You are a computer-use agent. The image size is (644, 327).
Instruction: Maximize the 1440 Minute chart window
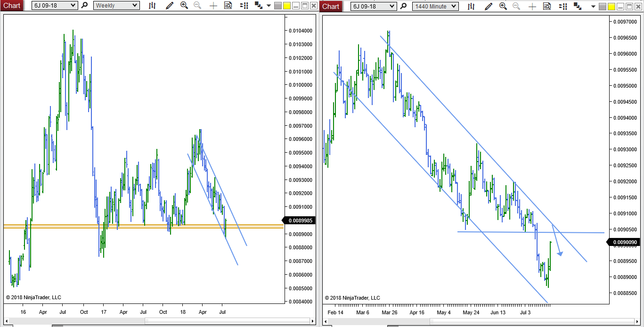629,6
